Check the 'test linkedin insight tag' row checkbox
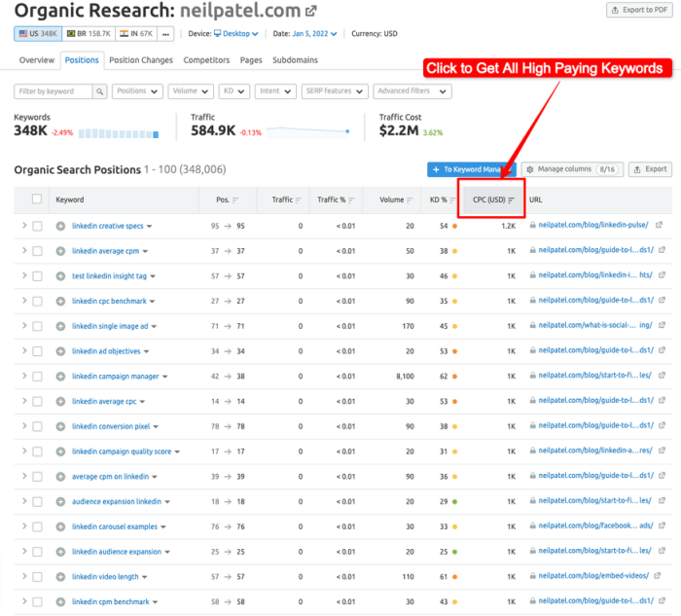Viewport: 681px width, 616px height. click(x=37, y=275)
